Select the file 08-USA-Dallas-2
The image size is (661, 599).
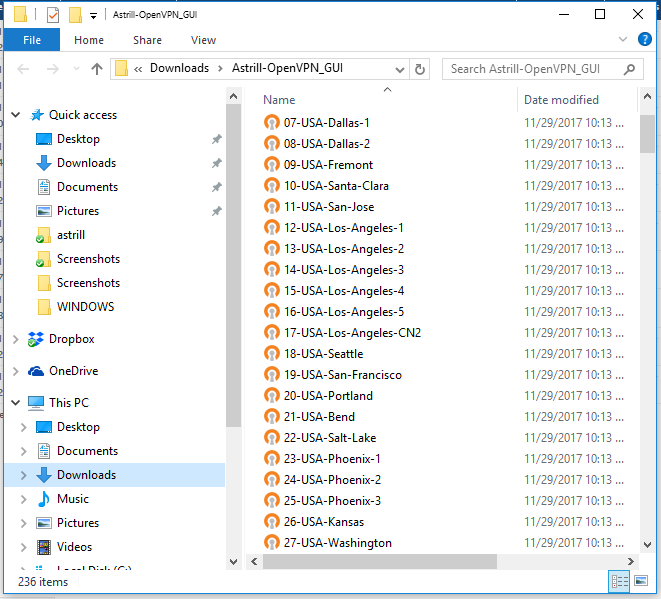pyautogui.click(x=327, y=144)
